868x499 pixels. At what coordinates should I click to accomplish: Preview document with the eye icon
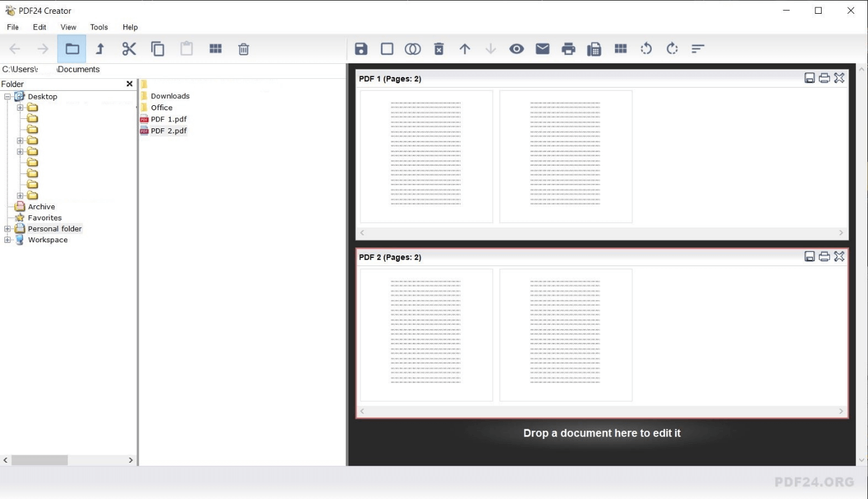point(516,49)
